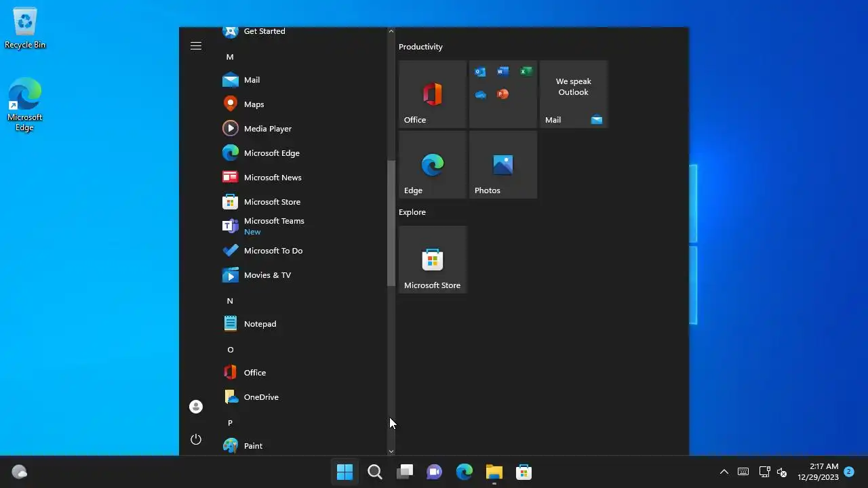Open the notification count badge
The height and width of the screenshot is (488, 868).
(x=848, y=471)
